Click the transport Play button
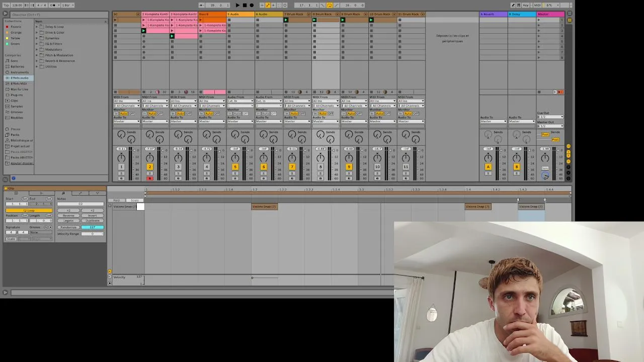Image resolution: width=644 pixels, height=362 pixels. [237, 5]
